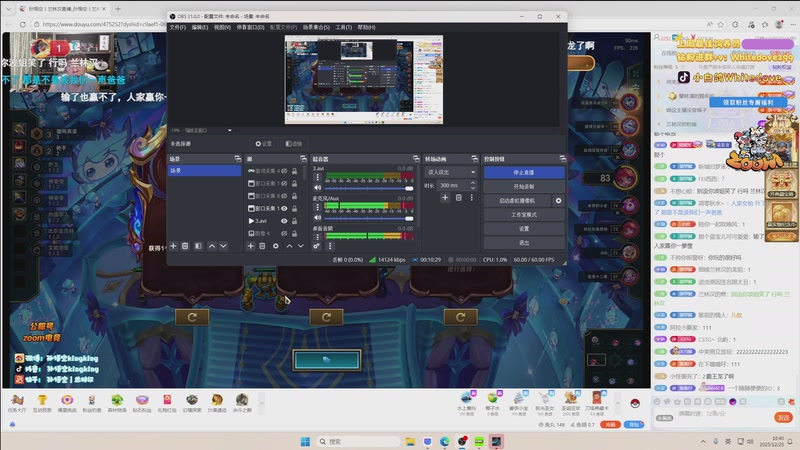The height and width of the screenshot is (450, 800).
Task: Expand the Douyu bottom activity bar chevron
Action: point(261,403)
